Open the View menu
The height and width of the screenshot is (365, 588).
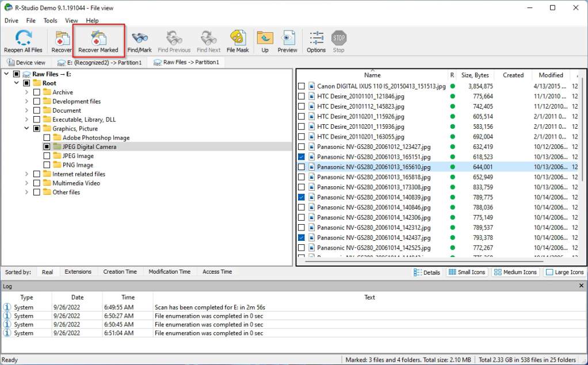point(71,21)
